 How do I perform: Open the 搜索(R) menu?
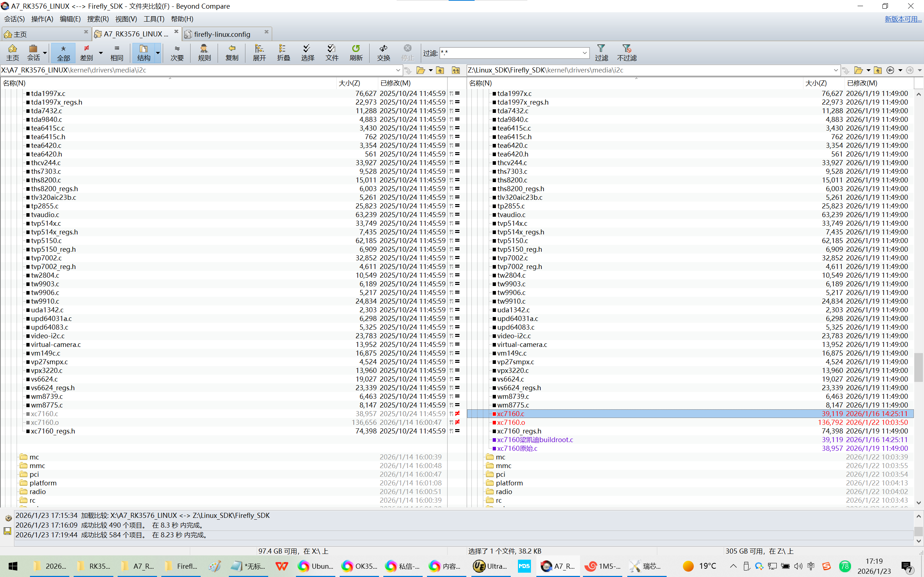pos(98,19)
